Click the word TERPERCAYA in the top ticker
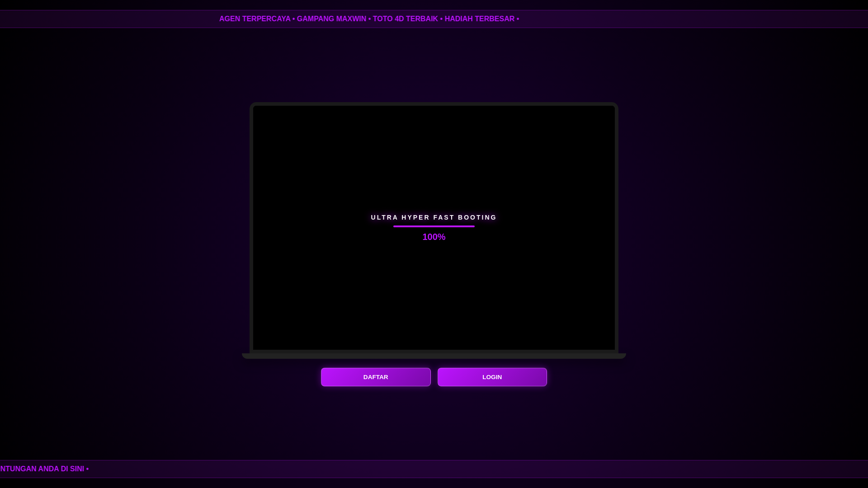 (266, 19)
